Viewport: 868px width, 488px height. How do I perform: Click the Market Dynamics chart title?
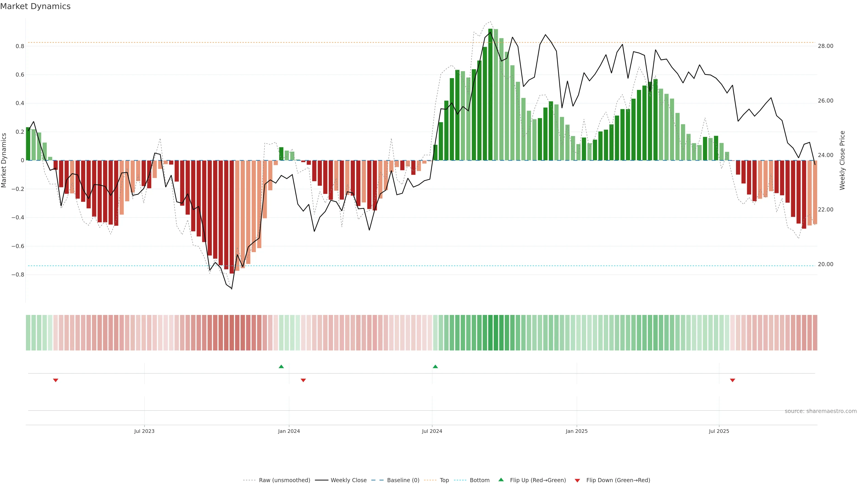(x=35, y=6)
